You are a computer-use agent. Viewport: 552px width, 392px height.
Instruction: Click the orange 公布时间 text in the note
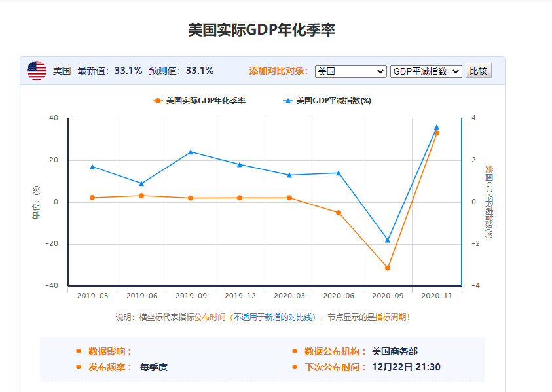point(210,317)
